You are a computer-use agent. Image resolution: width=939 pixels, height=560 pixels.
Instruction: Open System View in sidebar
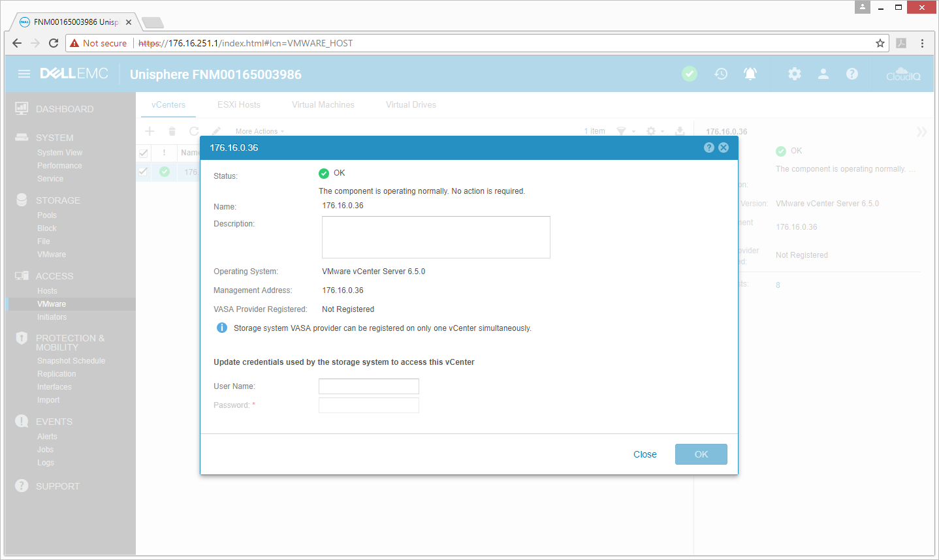pos(59,153)
